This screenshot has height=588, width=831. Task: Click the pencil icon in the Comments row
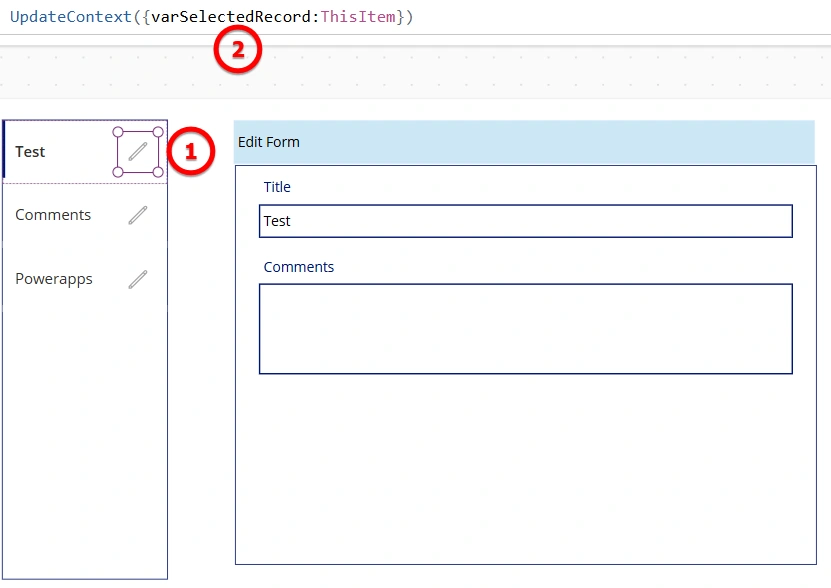pyautogui.click(x=138, y=215)
